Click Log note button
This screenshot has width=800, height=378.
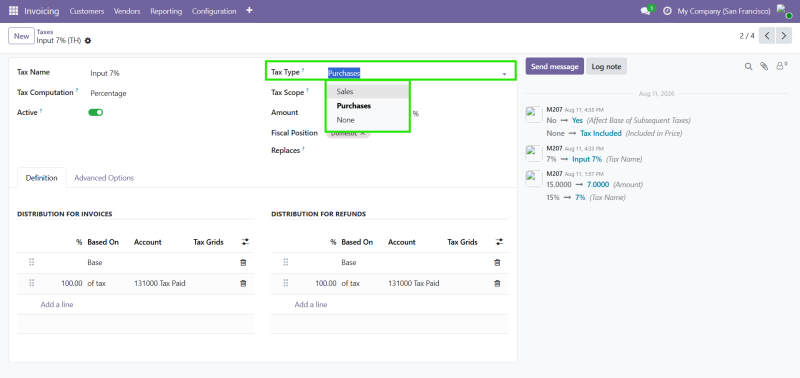pos(606,66)
